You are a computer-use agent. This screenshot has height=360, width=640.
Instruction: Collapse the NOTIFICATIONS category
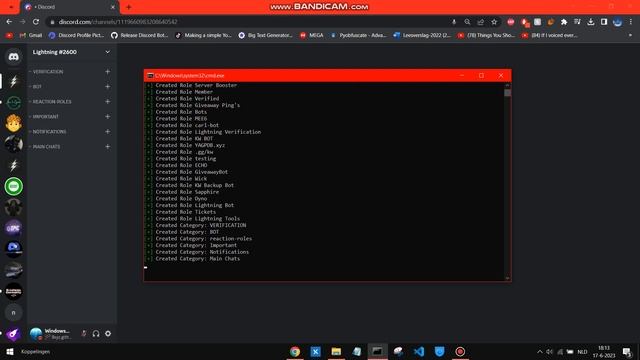pyautogui.click(x=49, y=132)
